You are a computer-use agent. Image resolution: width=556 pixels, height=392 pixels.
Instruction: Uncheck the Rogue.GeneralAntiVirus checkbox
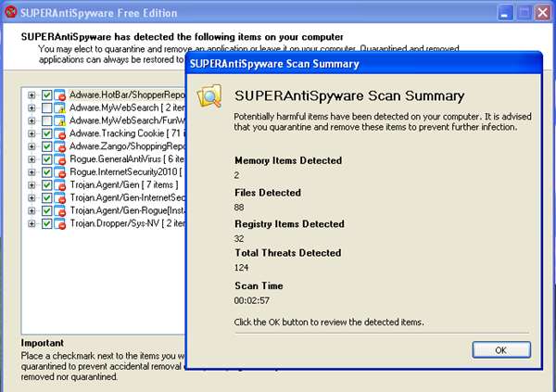click(47, 159)
